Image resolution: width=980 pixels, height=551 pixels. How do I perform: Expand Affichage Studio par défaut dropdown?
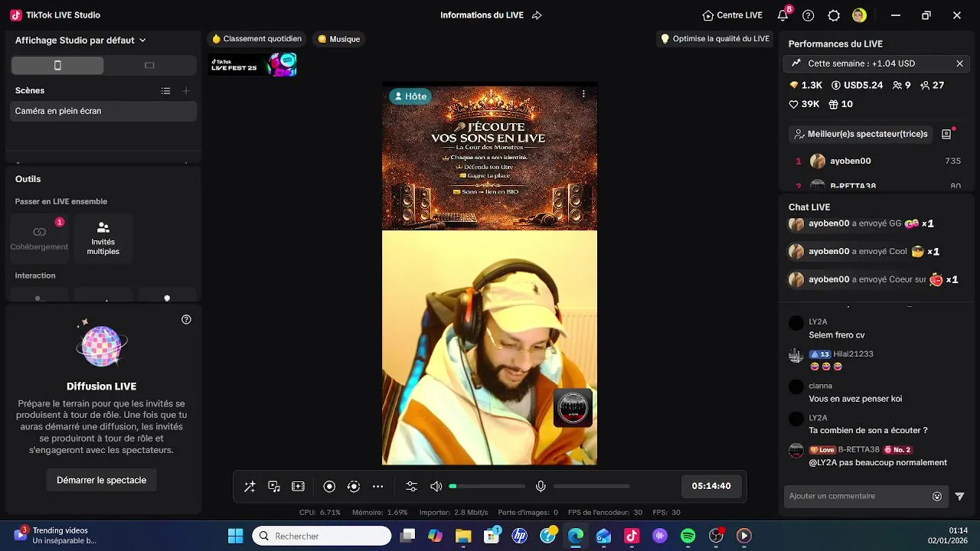(80, 40)
